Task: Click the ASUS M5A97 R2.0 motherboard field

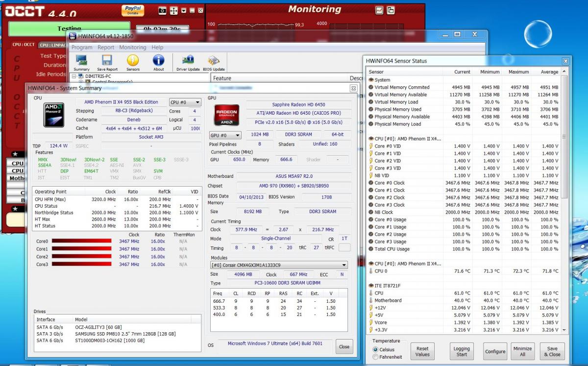Action: [294, 176]
